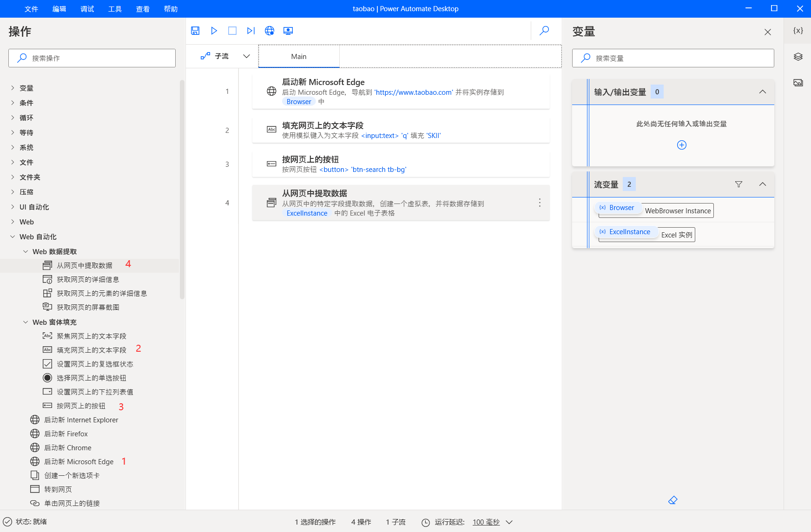
Task: Open the desktop recorder icon
Action: pyautogui.click(x=288, y=31)
